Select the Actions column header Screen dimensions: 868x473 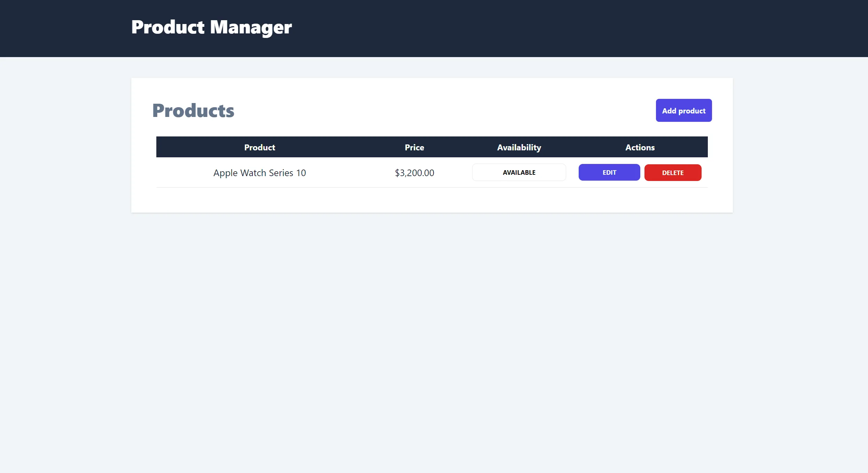pyautogui.click(x=640, y=147)
